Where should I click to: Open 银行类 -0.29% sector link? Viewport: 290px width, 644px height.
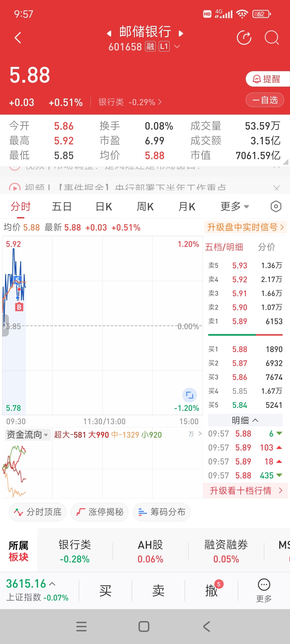coord(130,102)
